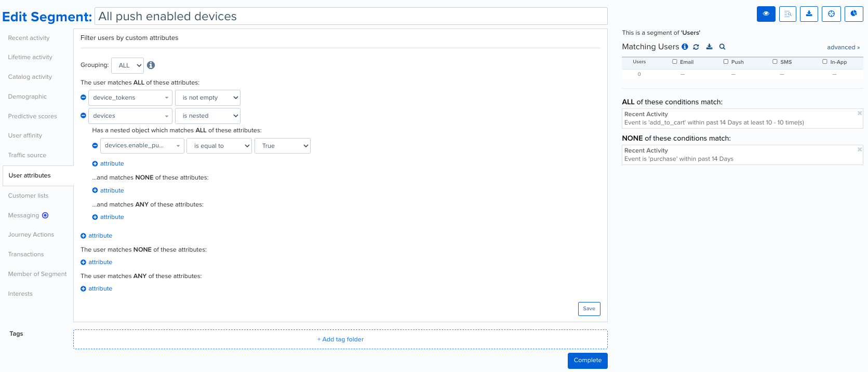Click the crosshair target button
The height and width of the screenshot is (372, 868).
(831, 14)
